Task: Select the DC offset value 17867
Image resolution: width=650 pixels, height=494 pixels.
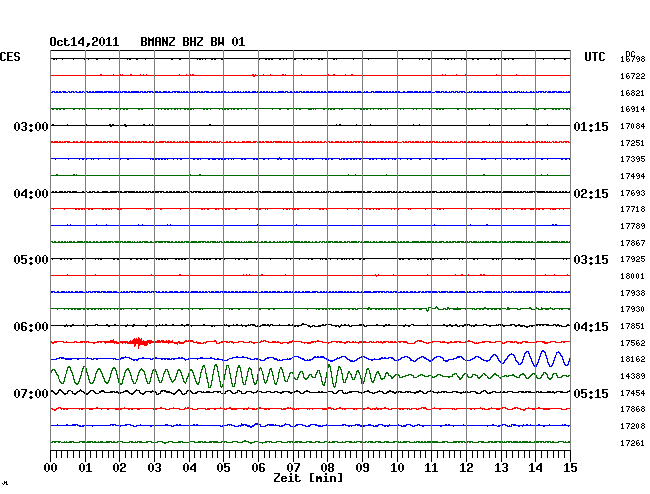Action: (x=633, y=243)
